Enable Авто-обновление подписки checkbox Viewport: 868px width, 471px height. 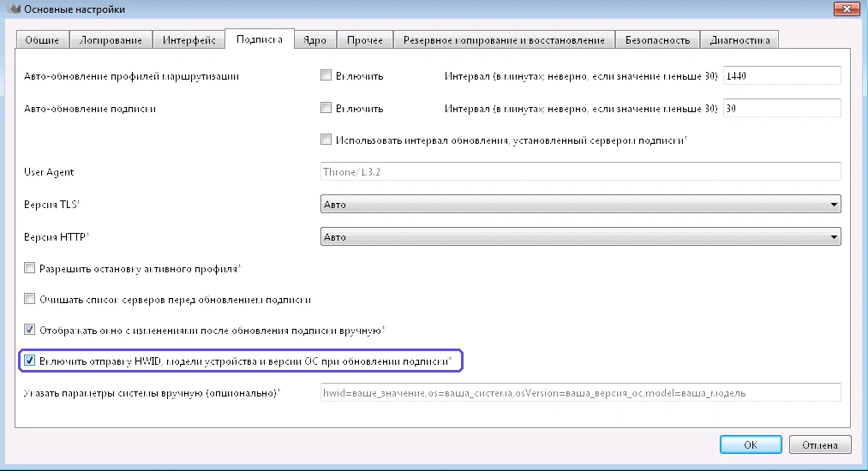tap(326, 108)
